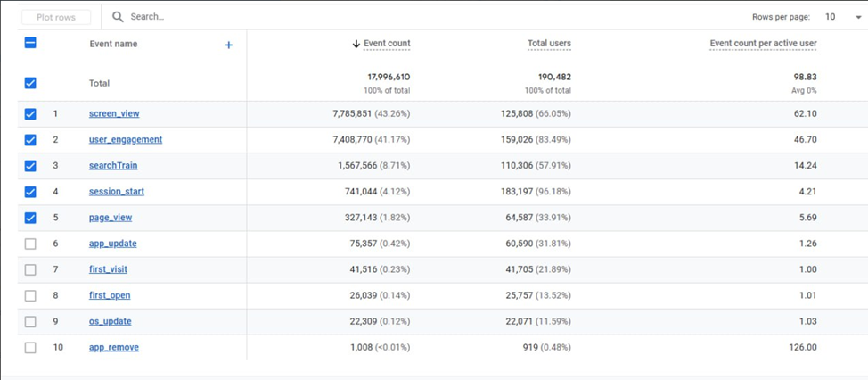Sort by Total users column header
868x380 pixels.
[549, 44]
